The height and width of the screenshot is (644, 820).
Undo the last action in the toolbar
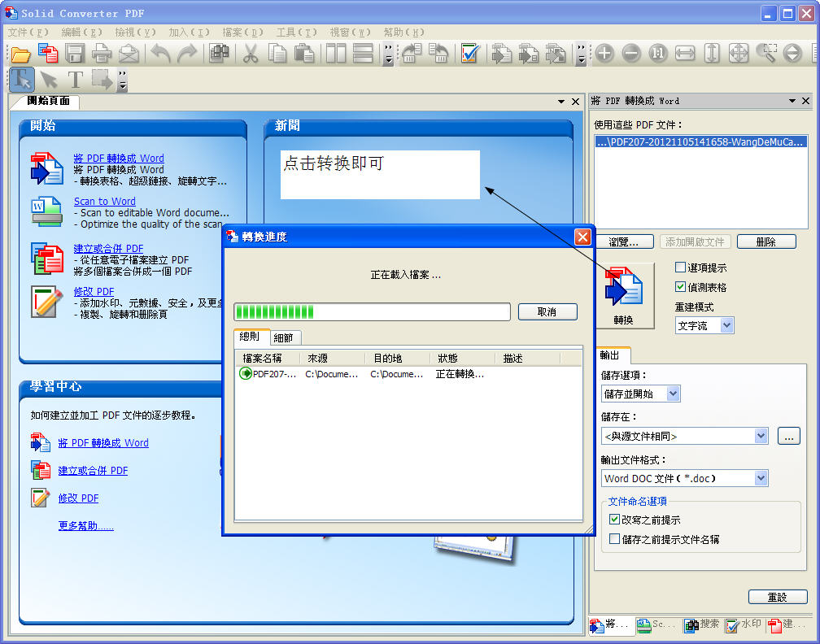pyautogui.click(x=160, y=54)
